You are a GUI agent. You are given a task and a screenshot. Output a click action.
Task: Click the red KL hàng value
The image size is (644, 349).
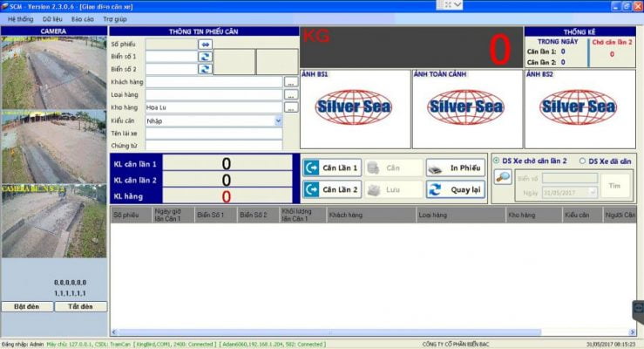click(227, 196)
